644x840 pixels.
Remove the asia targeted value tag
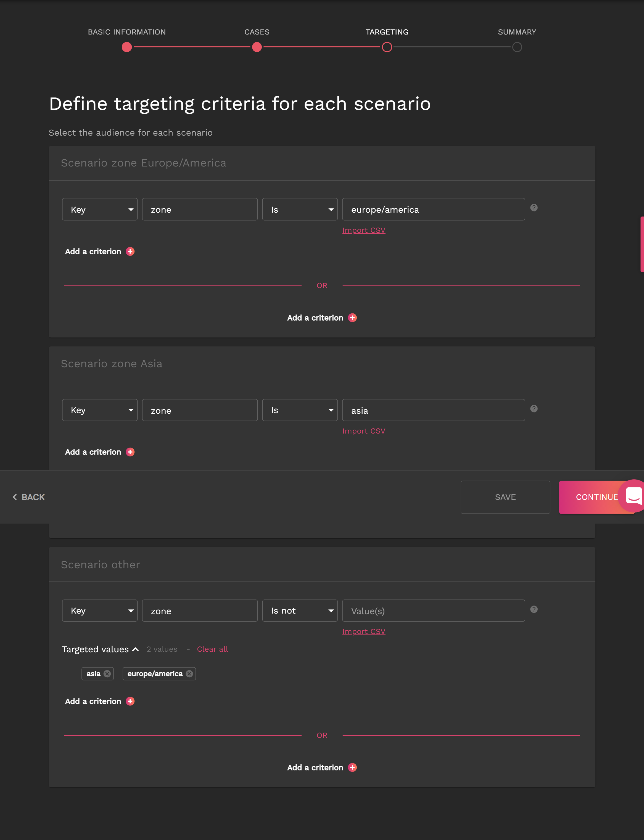(x=107, y=674)
